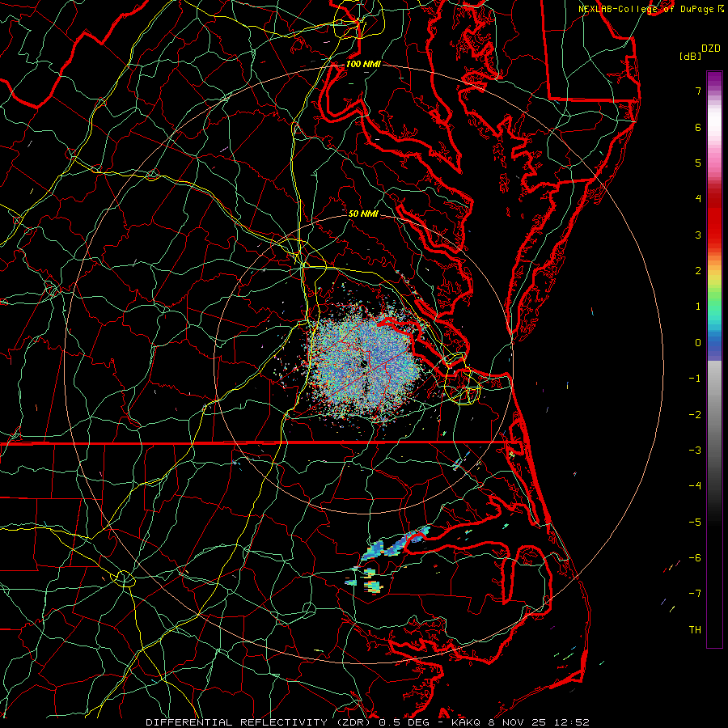This screenshot has height=728, width=728.
Task: Select the 50 NMI range ring label
Action: (x=363, y=214)
